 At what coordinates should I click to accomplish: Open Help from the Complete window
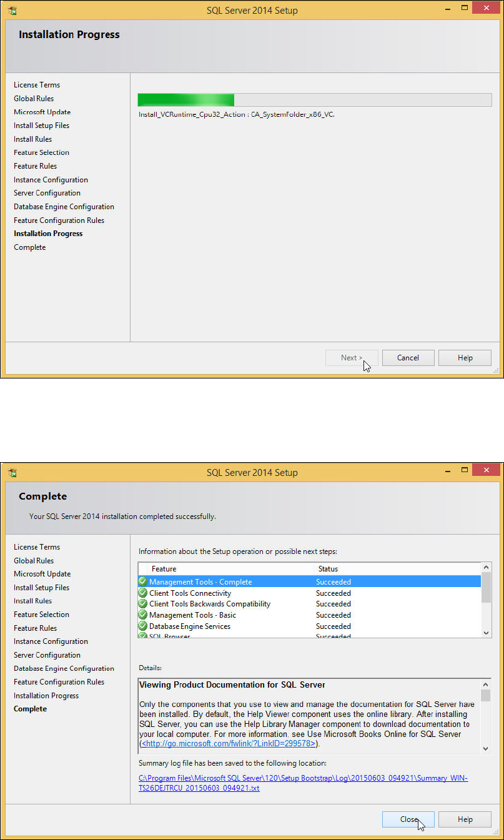[x=465, y=819]
